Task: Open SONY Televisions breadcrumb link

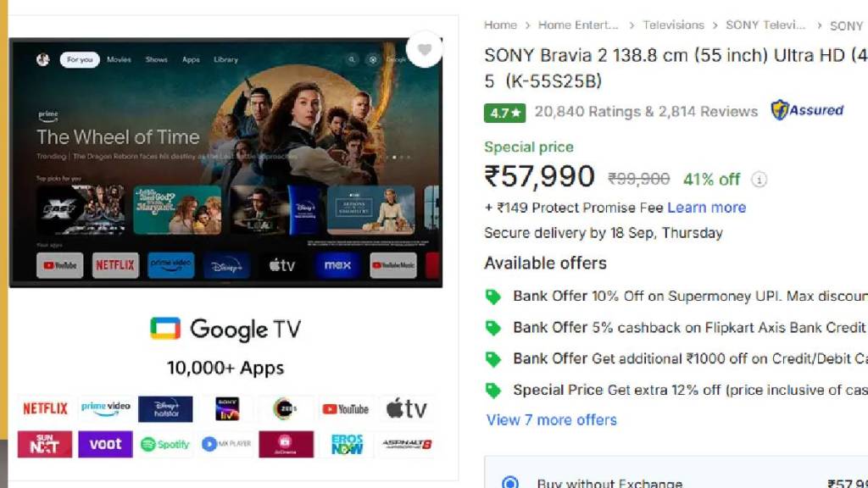Action: (x=765, y=25)
